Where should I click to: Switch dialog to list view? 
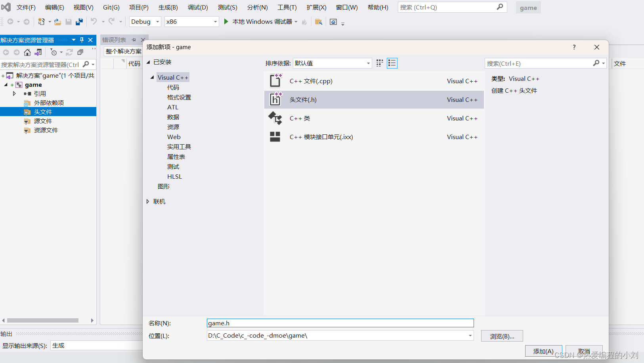tap(392, 63)
